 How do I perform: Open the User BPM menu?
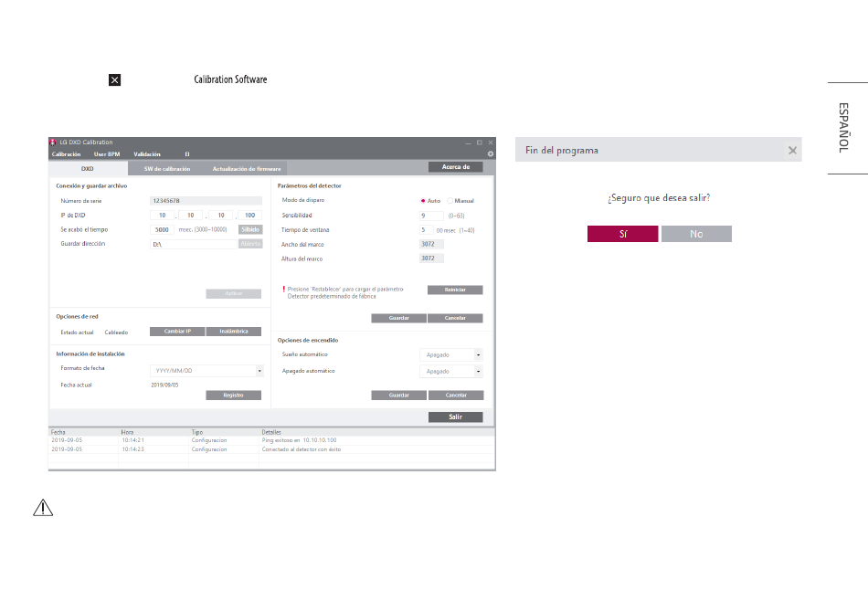coord(107,154)
